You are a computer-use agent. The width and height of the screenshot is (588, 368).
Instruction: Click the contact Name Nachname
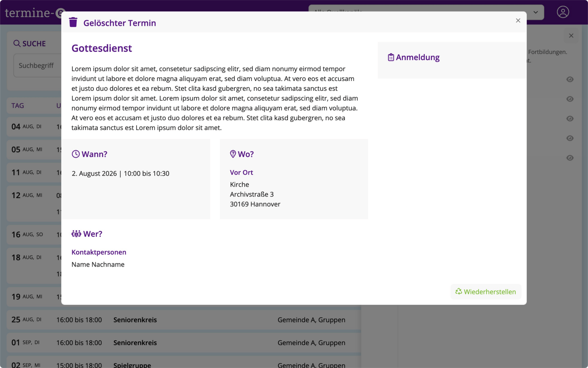coord(98,264)
